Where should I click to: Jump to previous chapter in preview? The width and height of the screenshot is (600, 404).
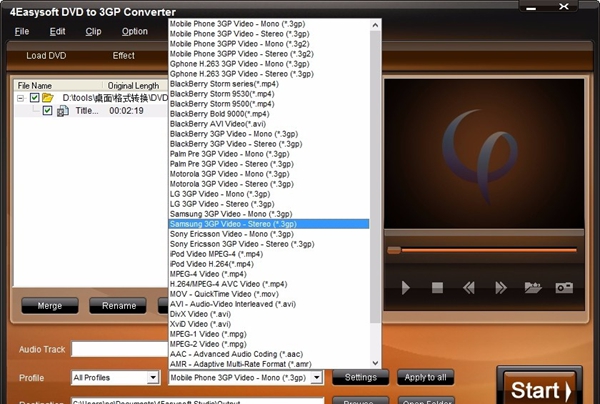[469, 287]
